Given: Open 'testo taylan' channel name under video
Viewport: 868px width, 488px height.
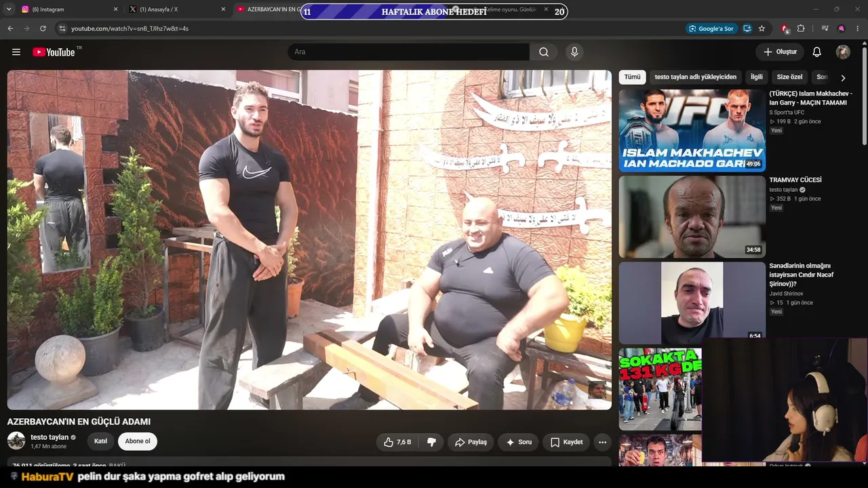Looking at the screenshot, I should click(x=50, y=438).
